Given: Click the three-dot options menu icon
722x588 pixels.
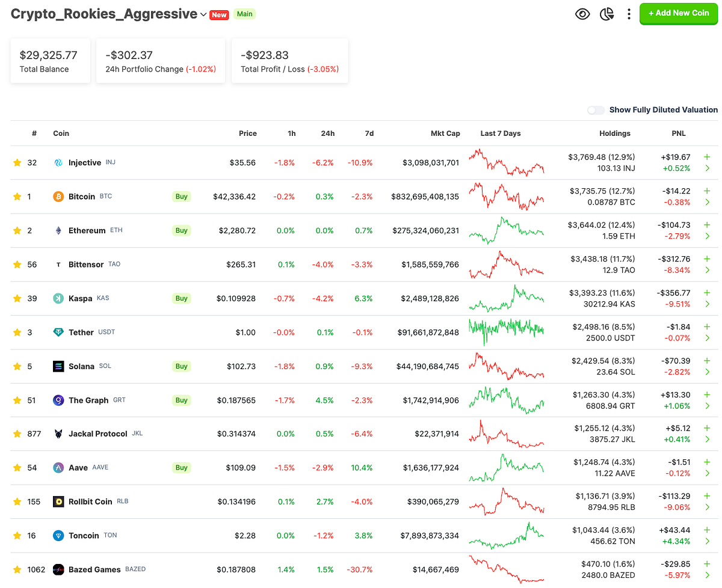Looking at the screenshot, I should [x=629, y=13].
